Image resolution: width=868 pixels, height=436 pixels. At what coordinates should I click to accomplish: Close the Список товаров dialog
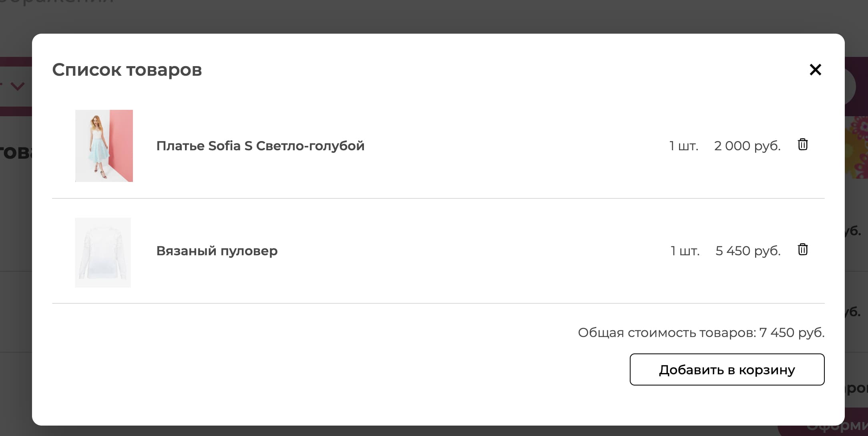point(816,69)
